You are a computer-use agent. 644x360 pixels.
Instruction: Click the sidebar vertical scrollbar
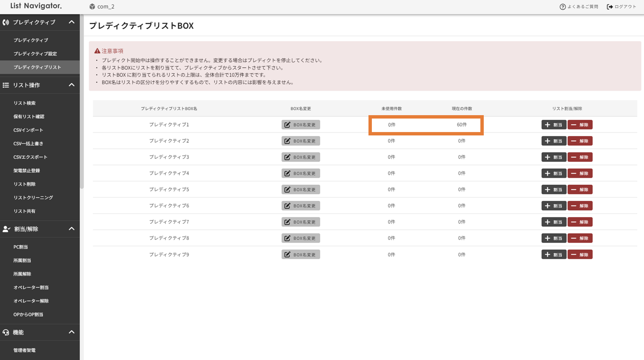point(81,101)
